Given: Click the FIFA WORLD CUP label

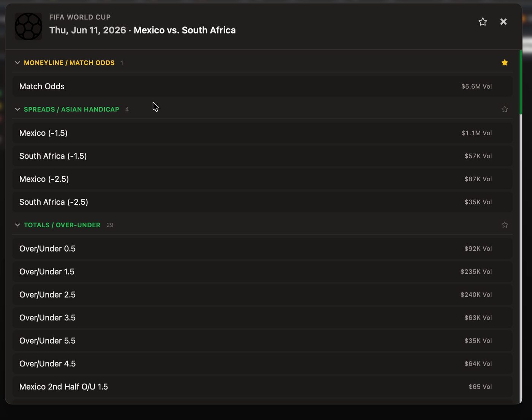Looking at the screenshot, I should pyautogui.click(x=80, y=17).
